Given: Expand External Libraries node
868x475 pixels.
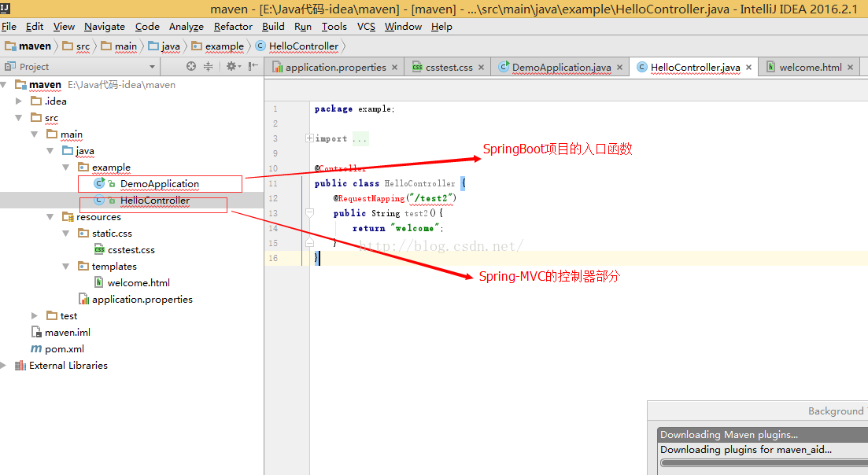Looking at the screenshot, I should pyautogui.click(x=4, y=365).
